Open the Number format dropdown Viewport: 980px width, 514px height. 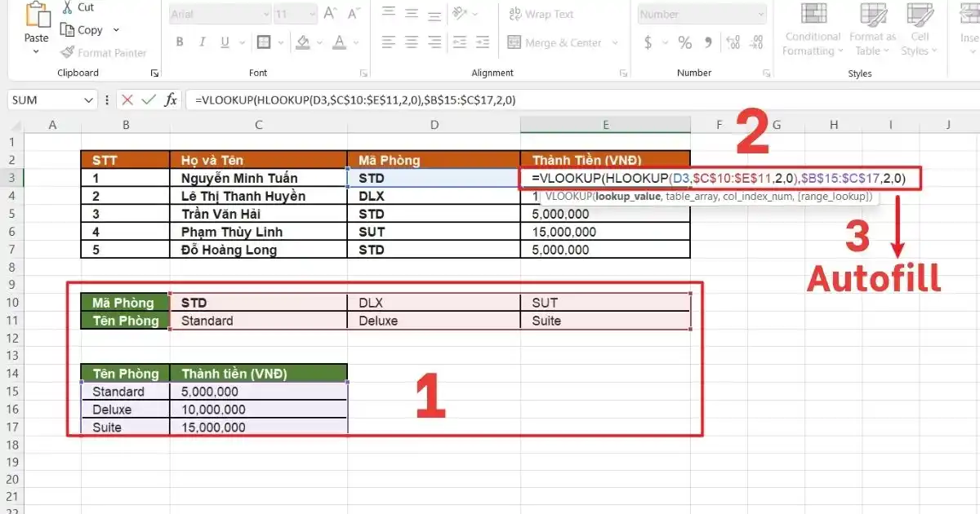coord(702,15)
